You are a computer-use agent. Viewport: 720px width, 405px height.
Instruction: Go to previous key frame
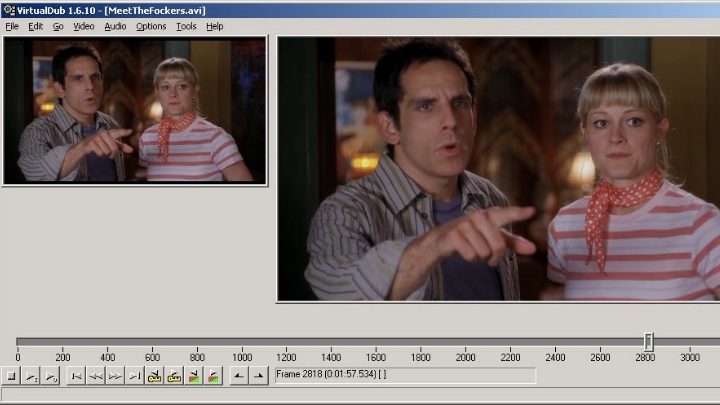154,376
